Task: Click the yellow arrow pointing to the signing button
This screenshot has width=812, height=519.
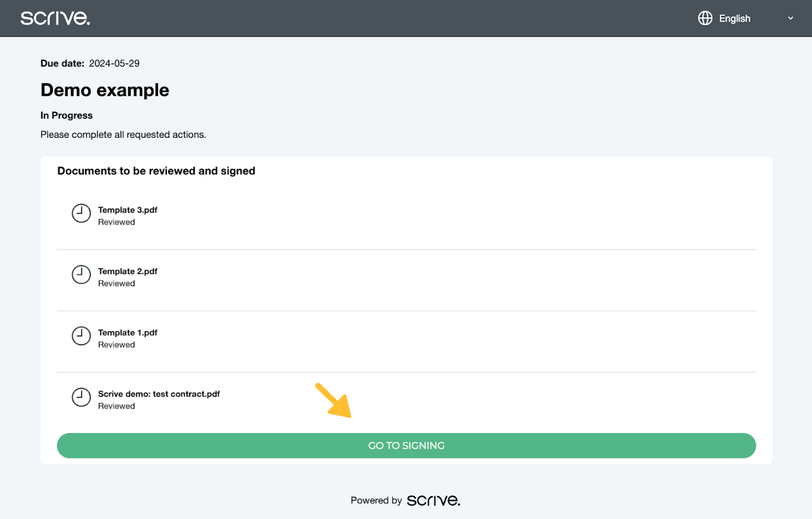Action: [x=334, y=400]
